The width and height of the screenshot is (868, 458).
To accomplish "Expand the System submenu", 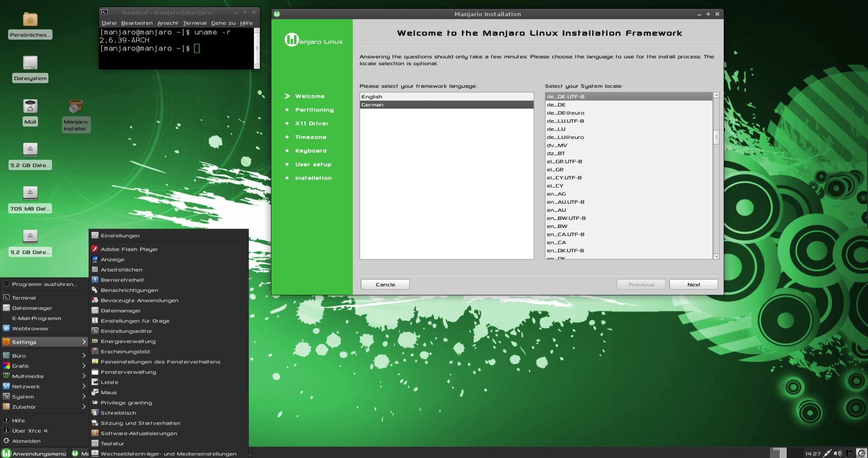I will [44, 396].
